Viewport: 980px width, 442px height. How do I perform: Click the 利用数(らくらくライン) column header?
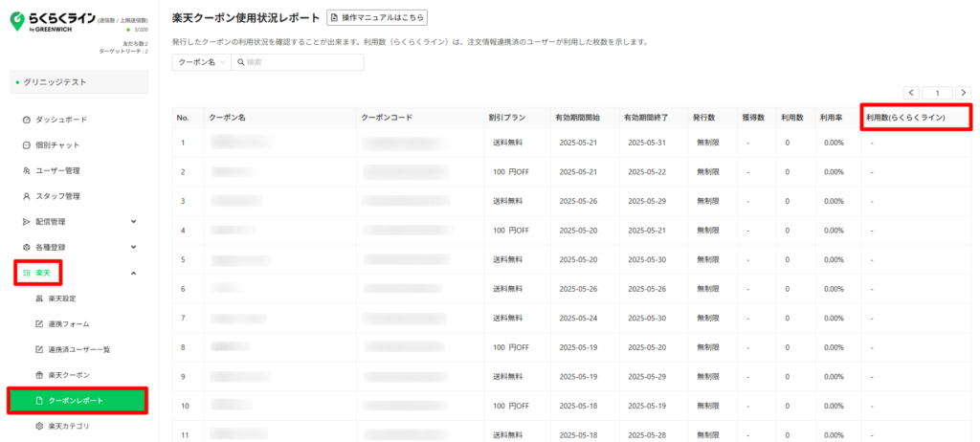click(916, 118)
